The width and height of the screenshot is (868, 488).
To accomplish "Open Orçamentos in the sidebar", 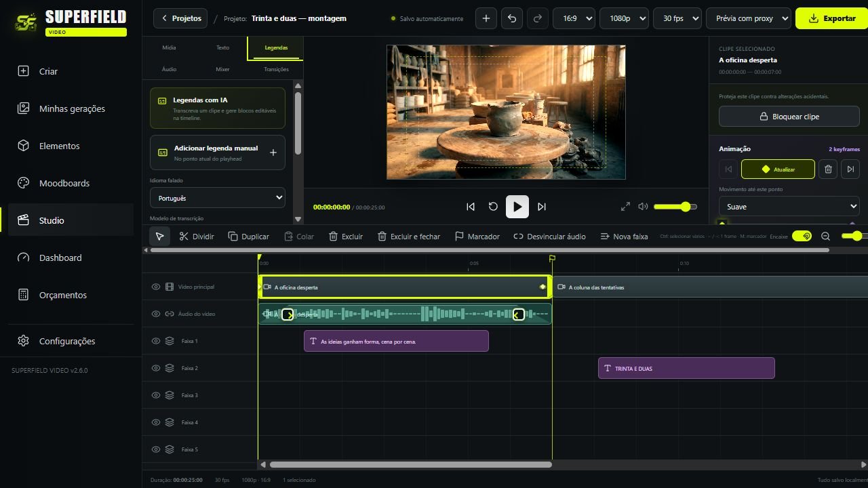I will tap(71, 295).
